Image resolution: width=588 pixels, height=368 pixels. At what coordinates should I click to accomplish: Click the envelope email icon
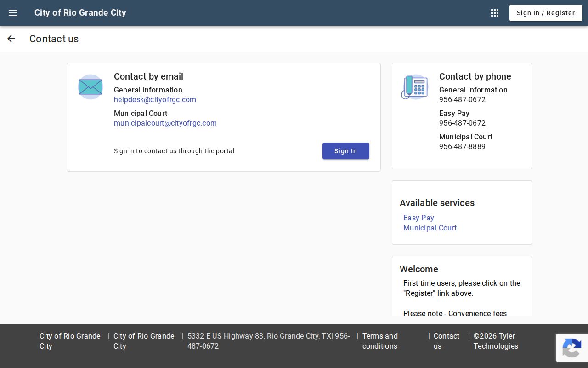[x=90, y=87]
